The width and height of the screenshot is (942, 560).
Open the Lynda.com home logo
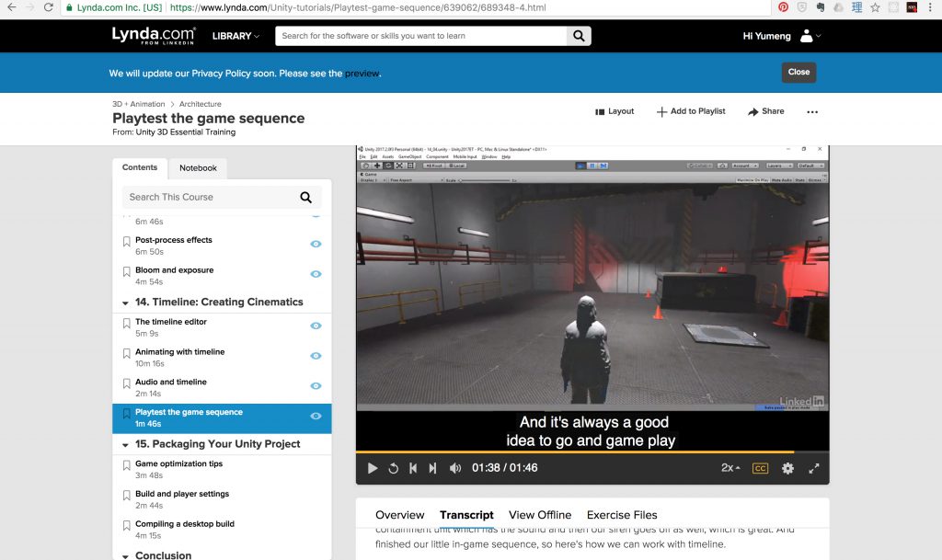154,36
